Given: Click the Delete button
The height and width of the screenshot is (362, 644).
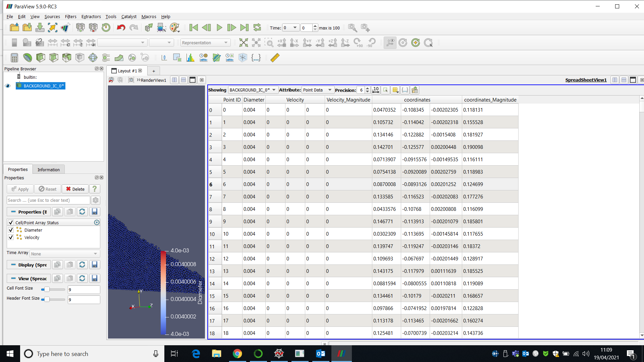Looking at the screenshot, I should click(75, 189).
